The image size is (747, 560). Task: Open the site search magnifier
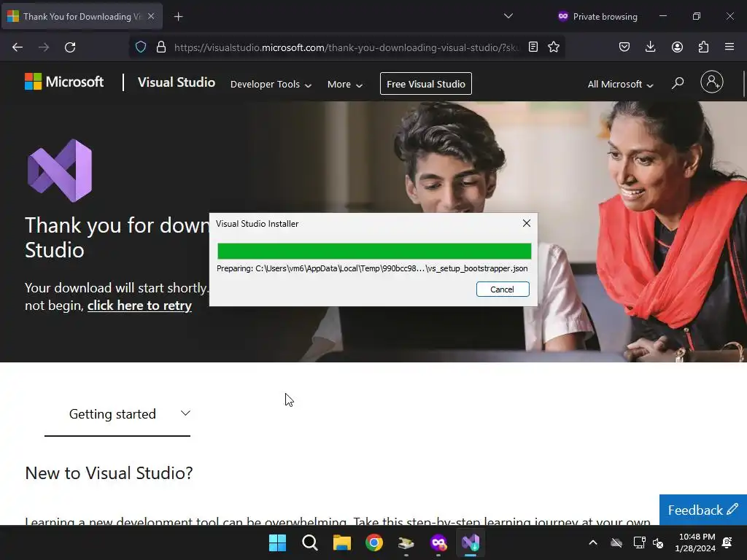coord(678,83)
